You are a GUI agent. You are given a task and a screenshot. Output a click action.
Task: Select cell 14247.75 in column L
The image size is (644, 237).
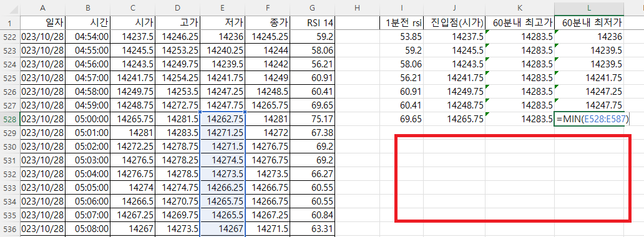click(589, 105)
